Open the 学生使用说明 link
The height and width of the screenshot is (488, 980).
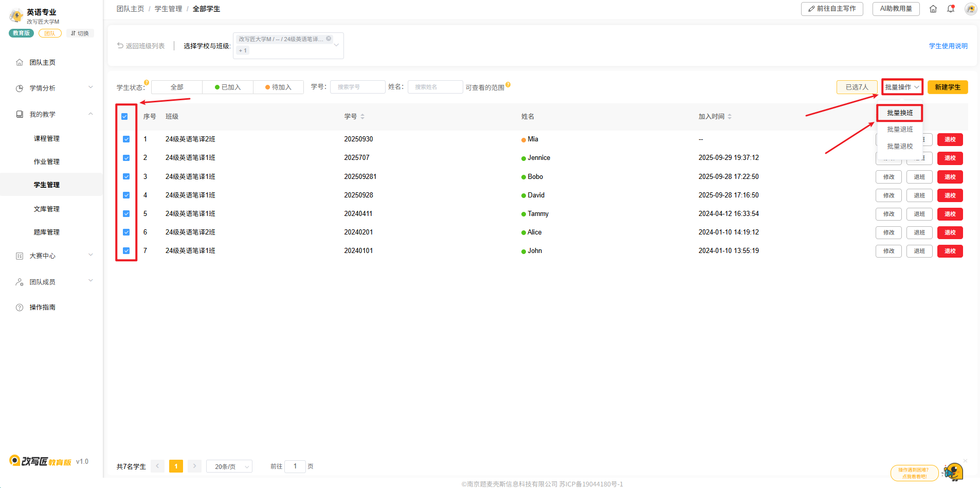pyautogui.click(x=948, y=46)
